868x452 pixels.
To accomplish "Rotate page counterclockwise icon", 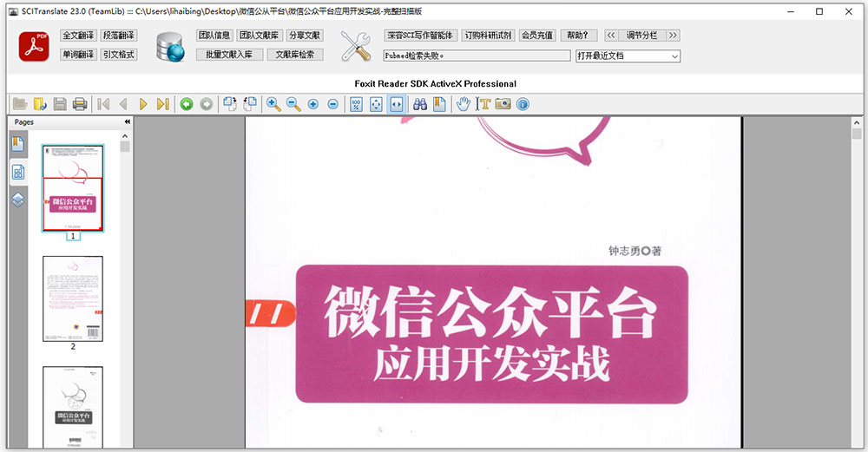I will 250,104.
